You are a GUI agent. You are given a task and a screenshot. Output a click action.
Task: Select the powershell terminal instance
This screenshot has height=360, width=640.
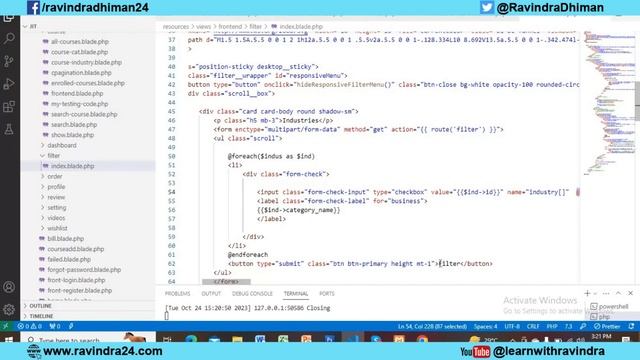(609, 307)
